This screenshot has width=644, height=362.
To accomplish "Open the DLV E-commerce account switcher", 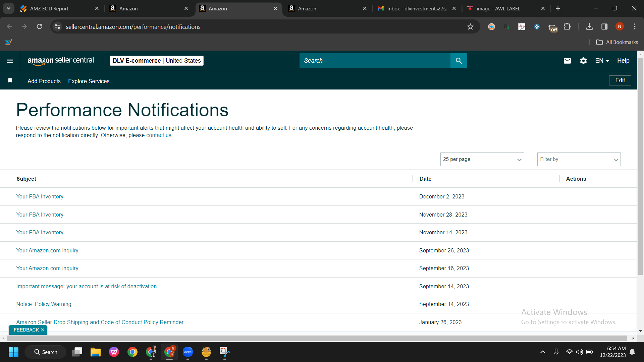I will click(x=157, y=61).
